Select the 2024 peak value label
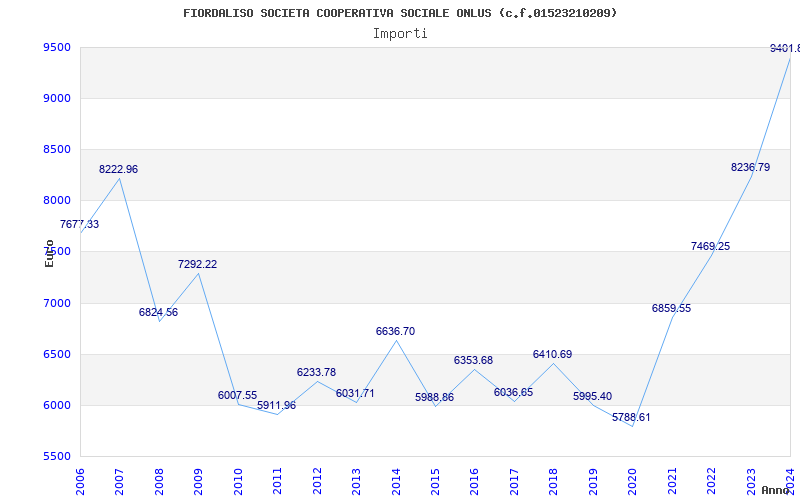The image size is (800, 500). (784, 48)
